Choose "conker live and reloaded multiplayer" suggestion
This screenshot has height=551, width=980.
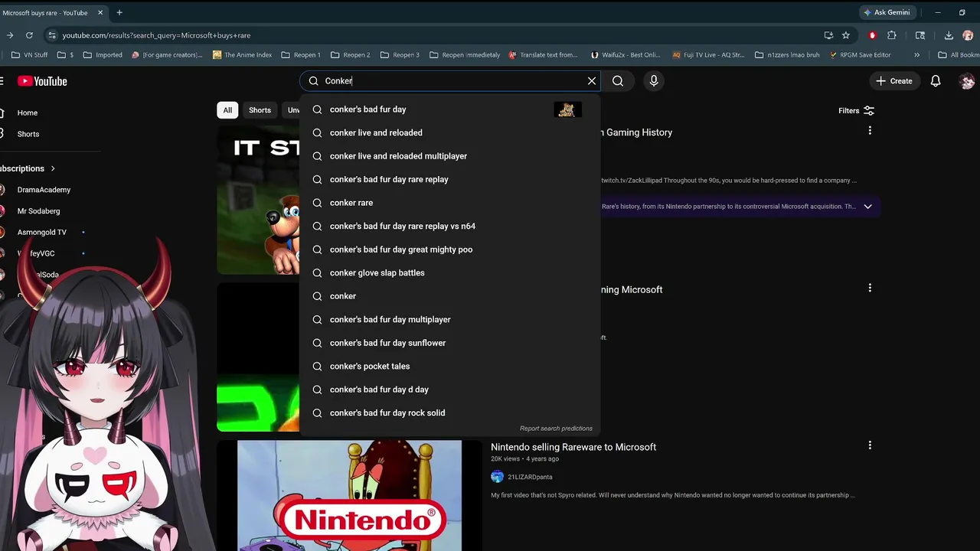click(450, 156)
